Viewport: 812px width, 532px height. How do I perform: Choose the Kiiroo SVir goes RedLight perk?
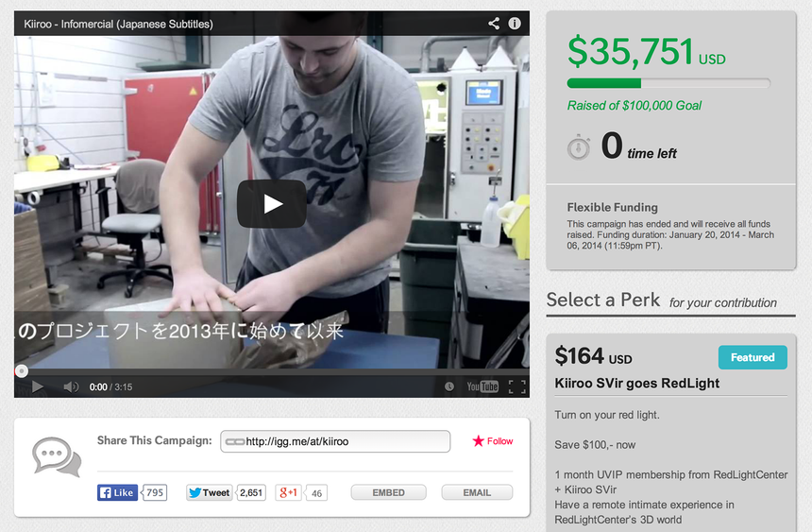(637, 384)
